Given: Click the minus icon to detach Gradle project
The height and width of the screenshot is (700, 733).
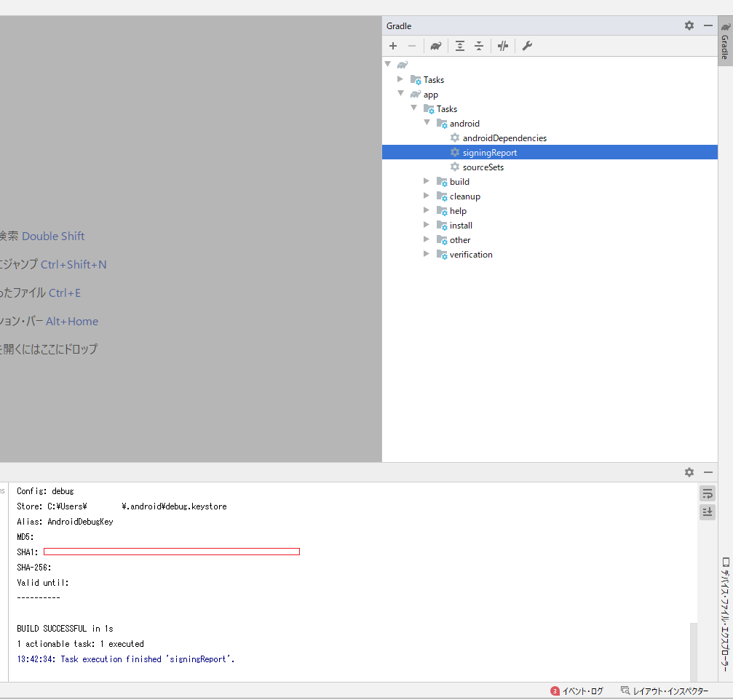Looking at the screenshot, I should pyautogui.click(x=412, y=46).
